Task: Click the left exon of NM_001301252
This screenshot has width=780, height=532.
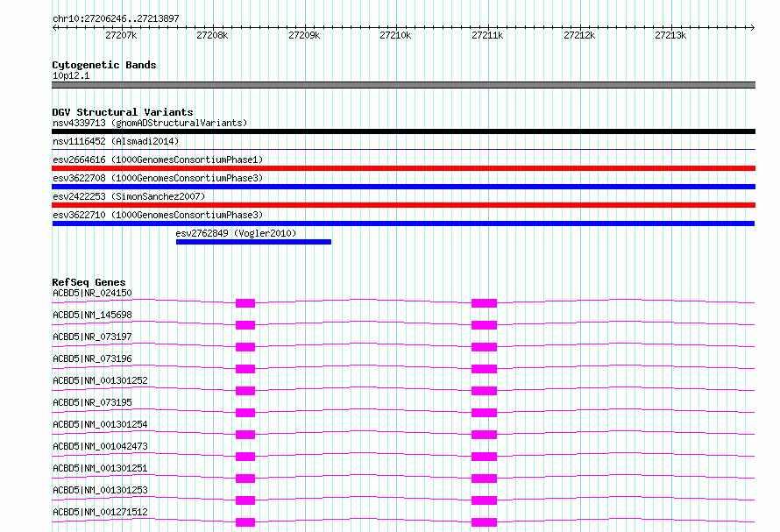Action: (245, 391)
